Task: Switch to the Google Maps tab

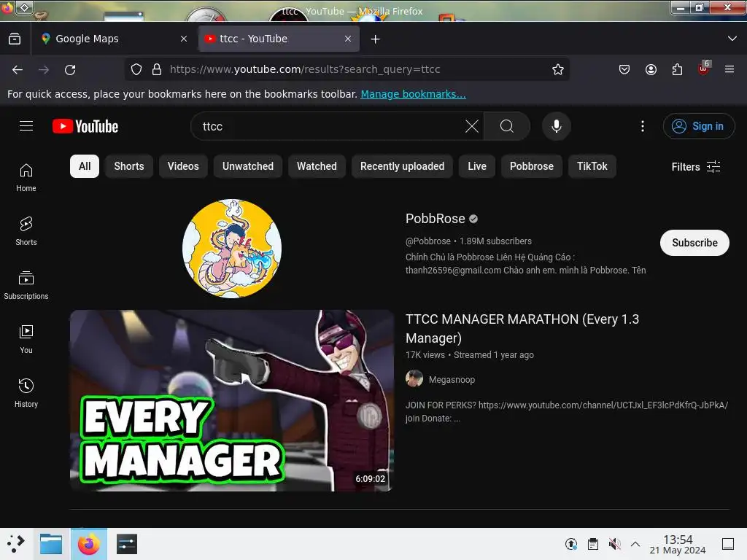Action: tap(115, 39)
